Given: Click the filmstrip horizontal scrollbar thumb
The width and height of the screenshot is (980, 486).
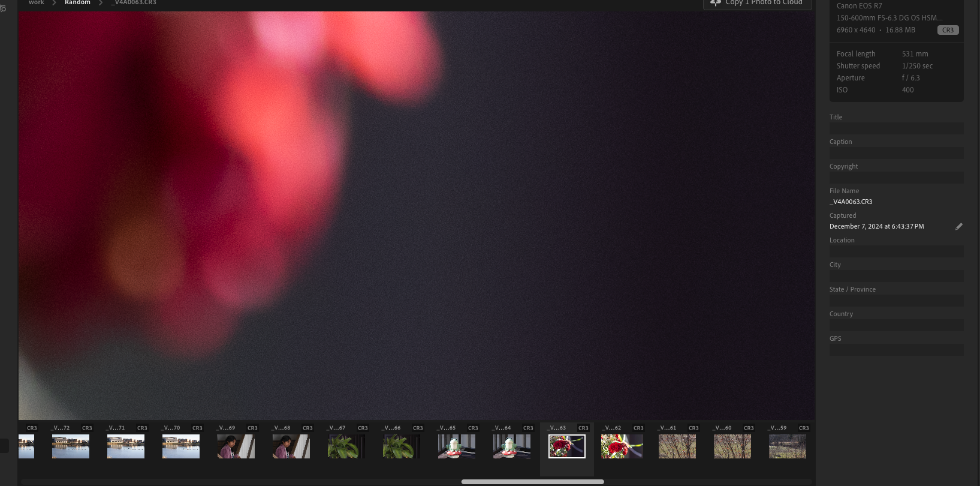Looking at the screenshot, I should pyautogui.click(x=532, y=482).
